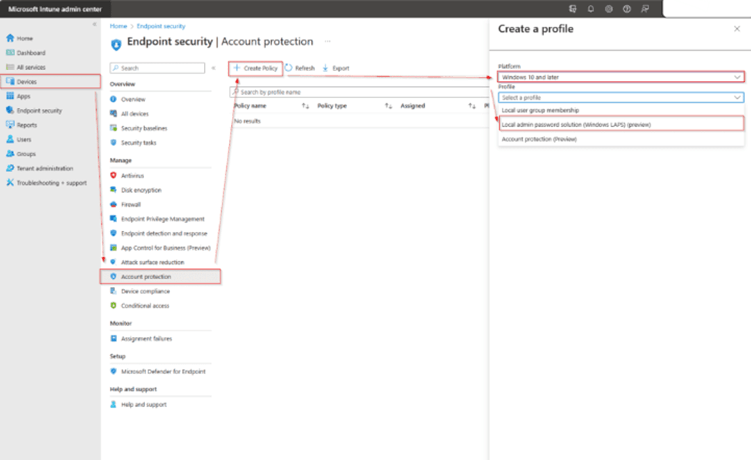Sort by Policy name column header
The height and width of the screenshot is (460, 751).
point(250,105)
